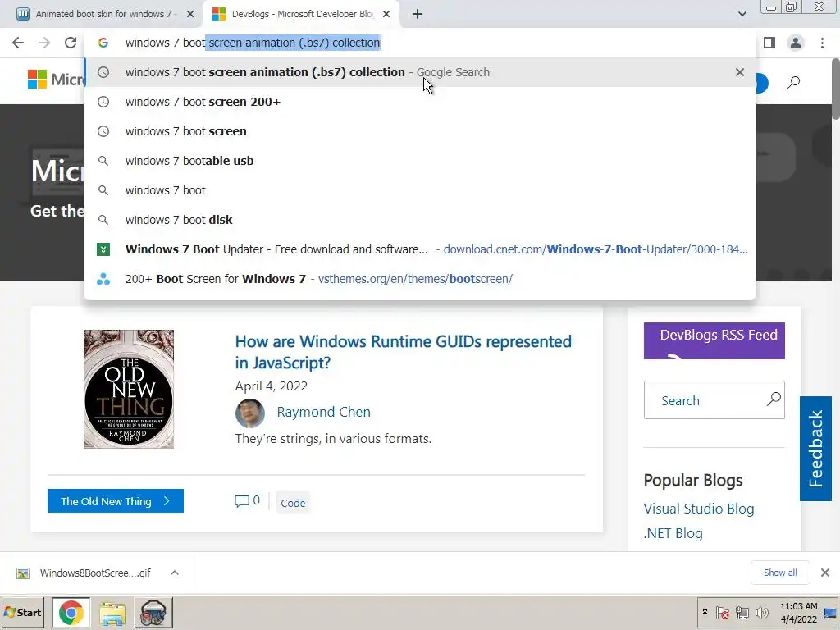840x630 pixels.
Task: Choose the 'windows 7 boot screen' history suggestion
Action: point(420,131)
